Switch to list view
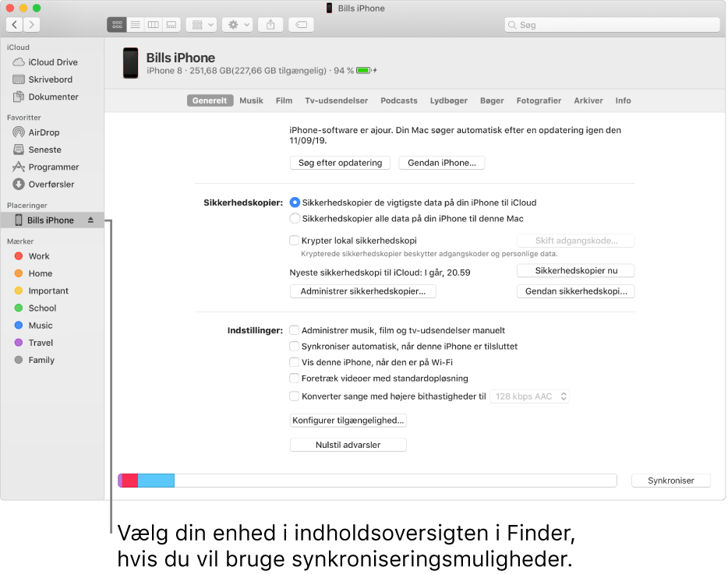 (x=135, y=25)
